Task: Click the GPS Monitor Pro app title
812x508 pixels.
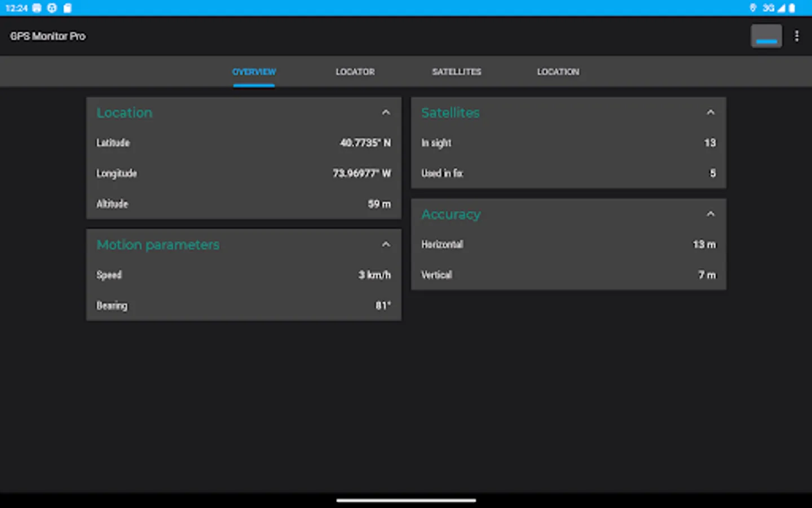Action: click(48, 36)
